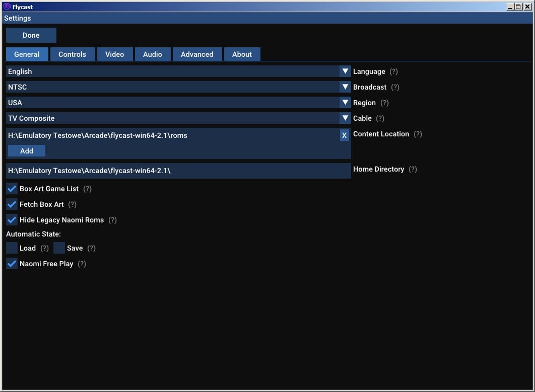
Task: Remove the roms content path with X
Action: coord(345,135)
